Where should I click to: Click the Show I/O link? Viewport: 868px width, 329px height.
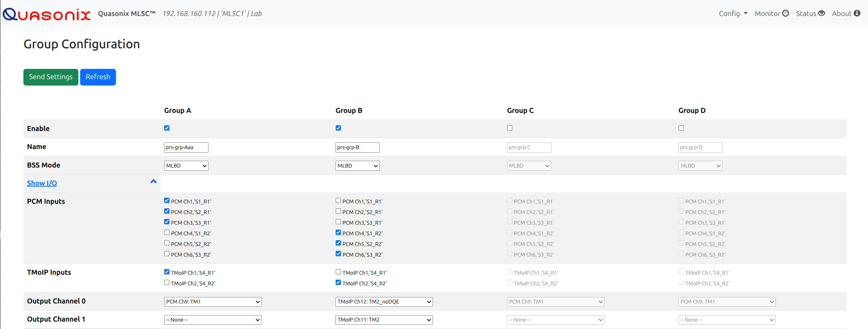click(42, 183)
